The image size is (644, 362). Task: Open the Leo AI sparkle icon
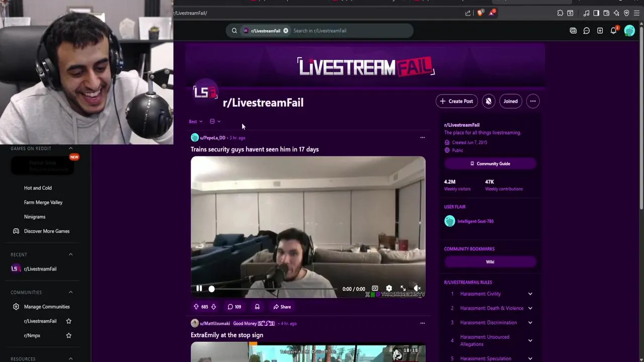(616, 13)
